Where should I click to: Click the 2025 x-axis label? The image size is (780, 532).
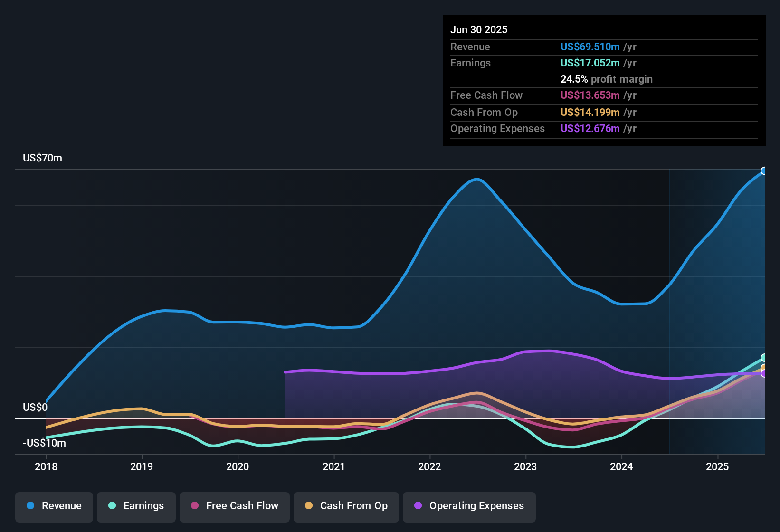pos(717,467)
